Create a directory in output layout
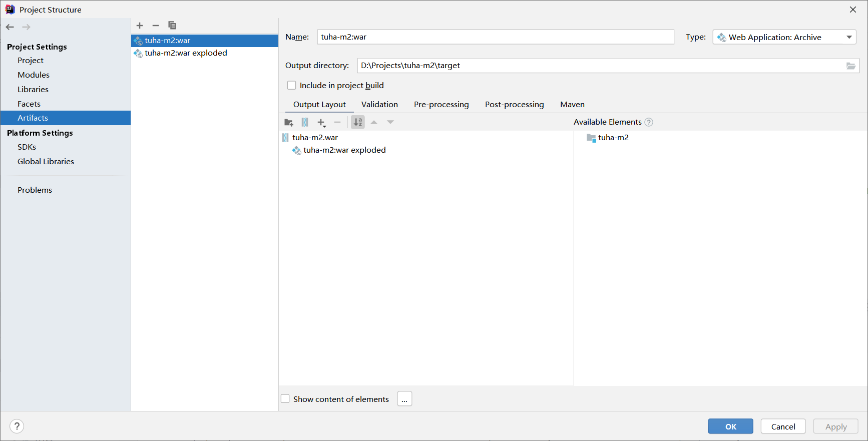 [289, 122]
